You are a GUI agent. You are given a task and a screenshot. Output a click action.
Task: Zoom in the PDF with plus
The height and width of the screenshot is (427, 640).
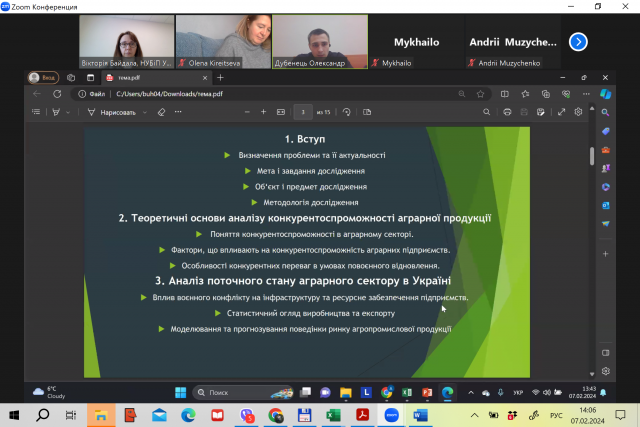click(263, 112)
